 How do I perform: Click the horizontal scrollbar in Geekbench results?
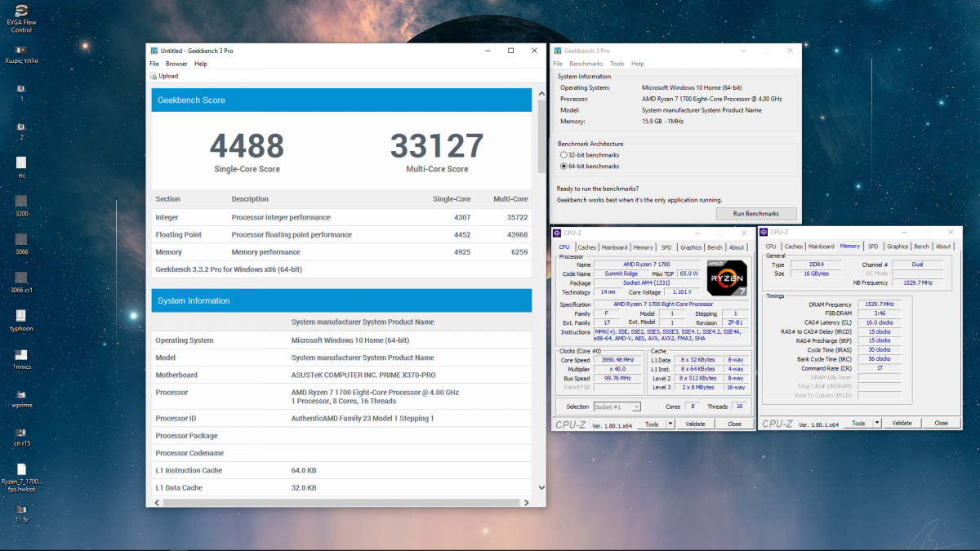click(x=341, y=501)
